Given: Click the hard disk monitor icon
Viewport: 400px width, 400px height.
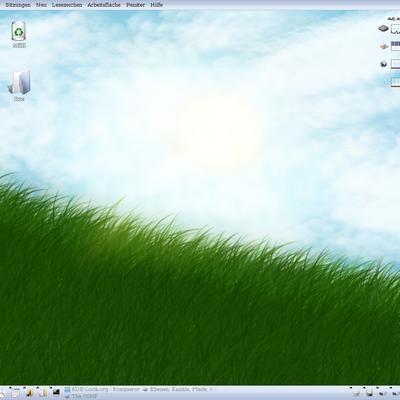Looking at the screenshot, I should click(384, 29).
